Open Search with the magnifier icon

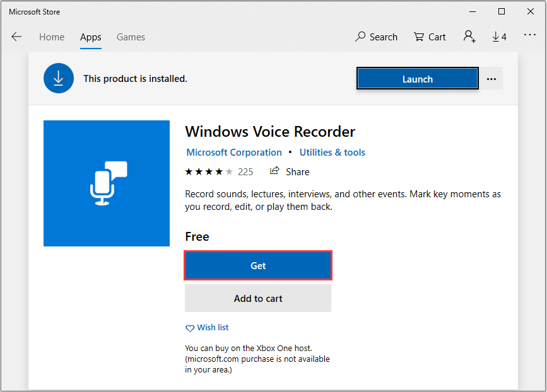click(361, 37)
